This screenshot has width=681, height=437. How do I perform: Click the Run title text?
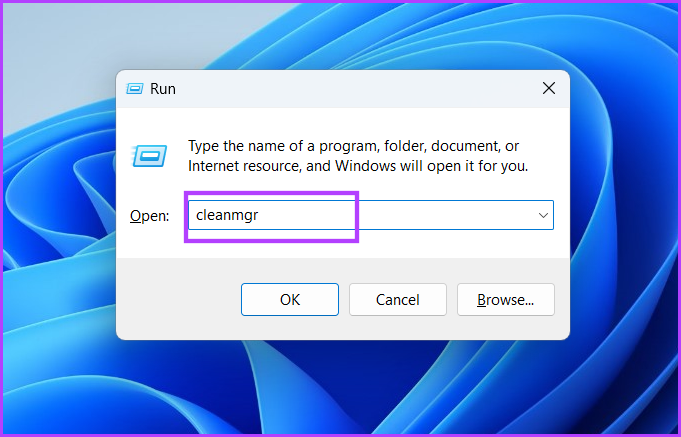point(163,89)
